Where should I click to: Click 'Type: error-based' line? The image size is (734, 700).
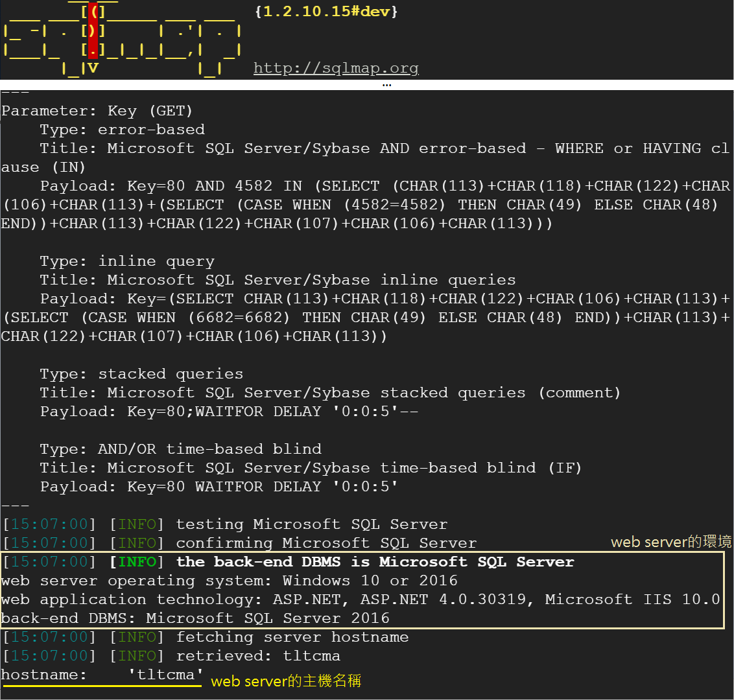coord(122,130)
